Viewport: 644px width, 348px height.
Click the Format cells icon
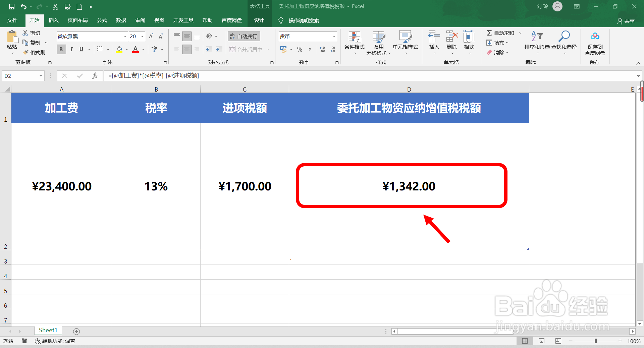[x=469, y=37]
